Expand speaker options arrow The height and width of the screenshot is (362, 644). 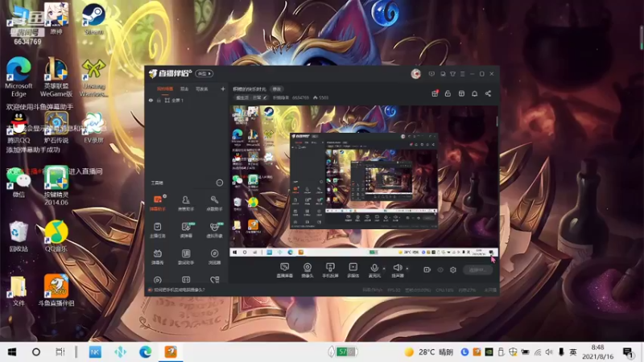[407, 269]
